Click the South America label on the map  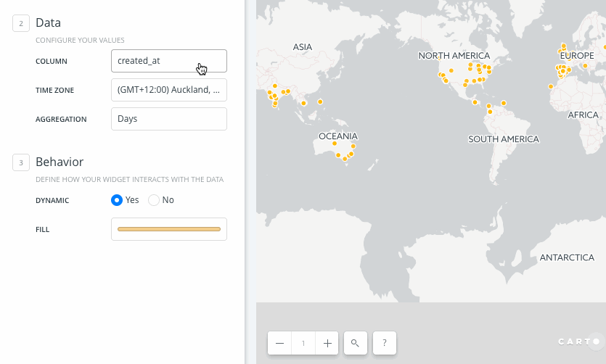click(504, 139)
